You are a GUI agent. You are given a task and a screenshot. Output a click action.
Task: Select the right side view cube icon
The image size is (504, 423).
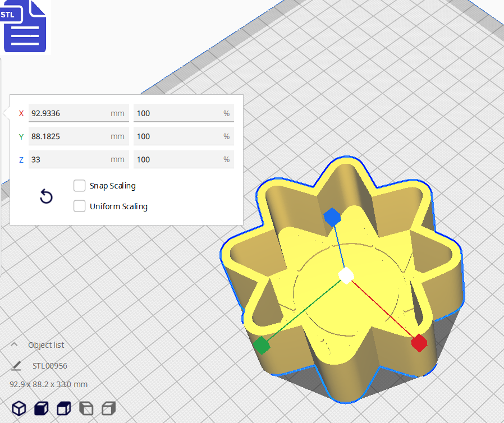coord(109,408)
